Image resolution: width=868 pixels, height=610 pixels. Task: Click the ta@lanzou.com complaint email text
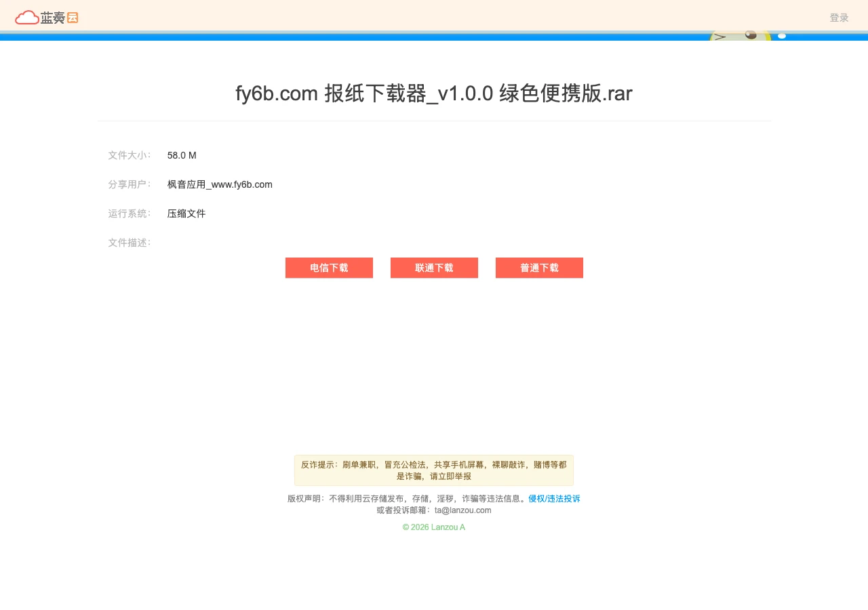coord(462,510)
